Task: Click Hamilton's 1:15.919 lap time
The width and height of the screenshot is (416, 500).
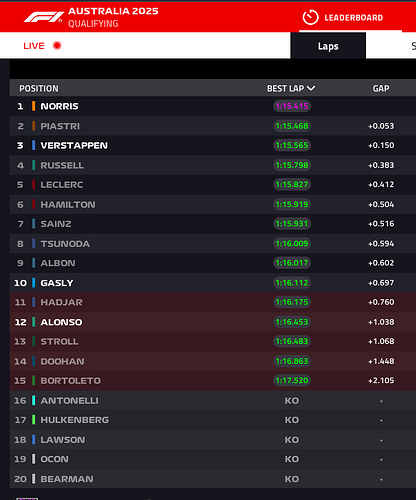Action: pyautogui.click(x=292, y=204)
